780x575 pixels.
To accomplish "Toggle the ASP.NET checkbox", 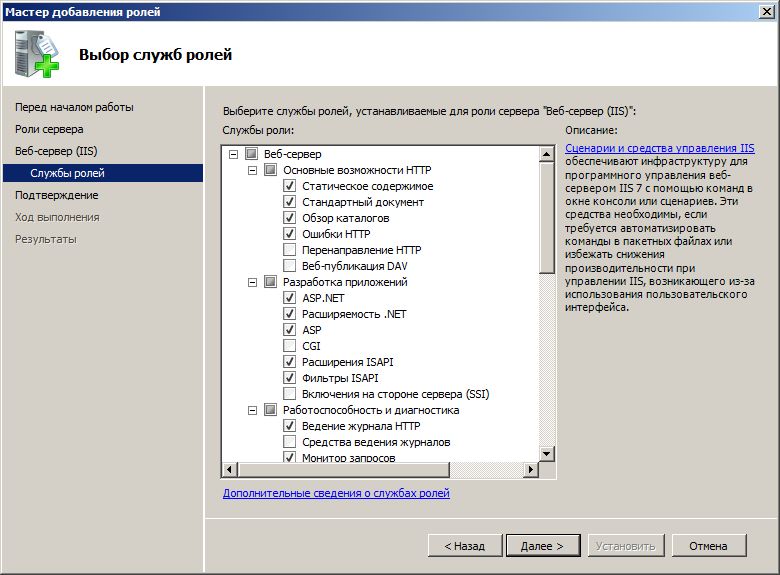I will [289, 298].
